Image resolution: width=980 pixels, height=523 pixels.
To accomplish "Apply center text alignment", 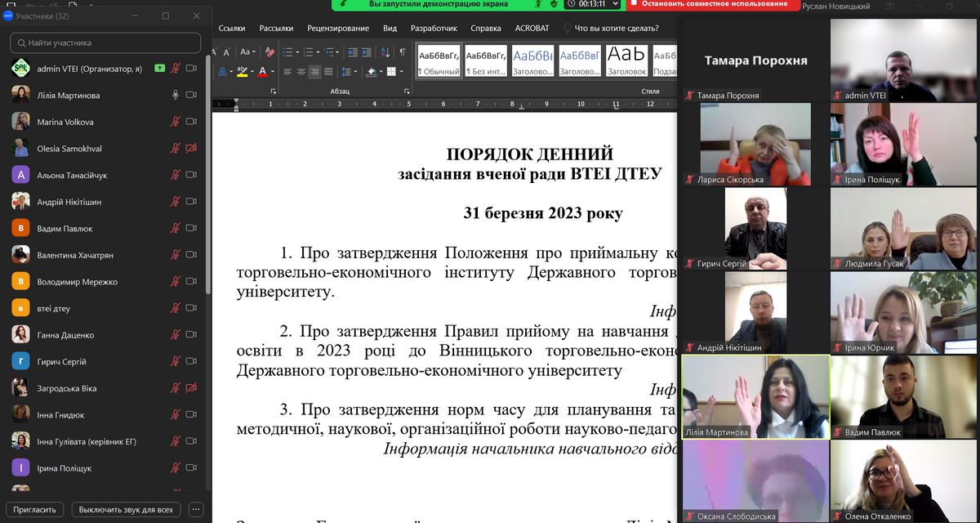I will click(x=301, y=72).
